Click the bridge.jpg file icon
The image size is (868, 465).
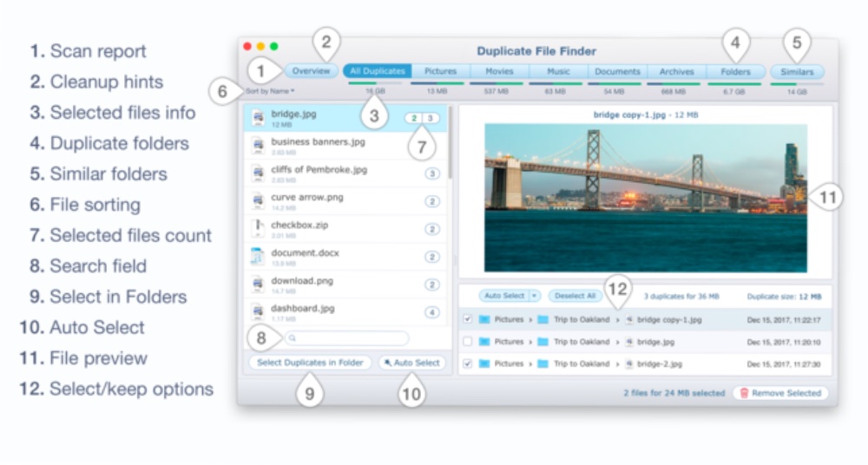pos(258,117)
